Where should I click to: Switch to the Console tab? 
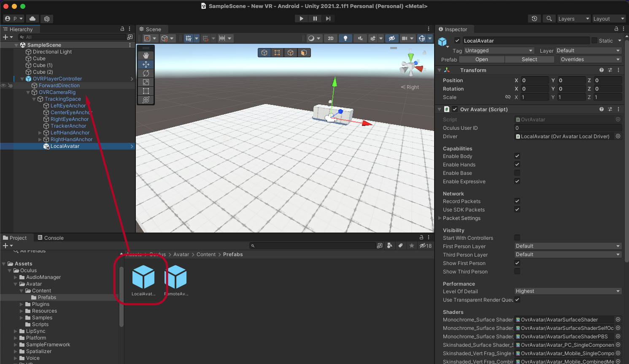tap(51, 238)
